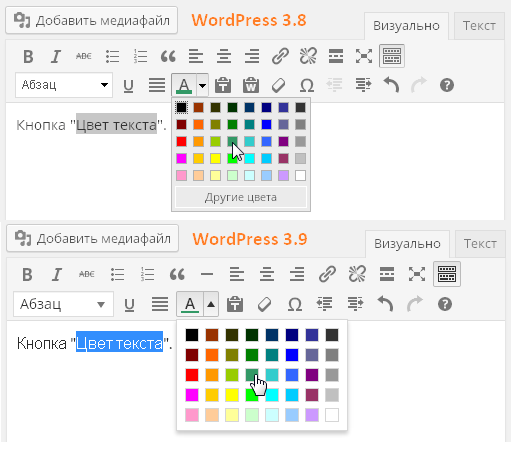The height and width of the screenshot is (450, 511).
Task: Toggle Italic in WordPress 3.8 toolbar
Action: click(x=56, y=56)
